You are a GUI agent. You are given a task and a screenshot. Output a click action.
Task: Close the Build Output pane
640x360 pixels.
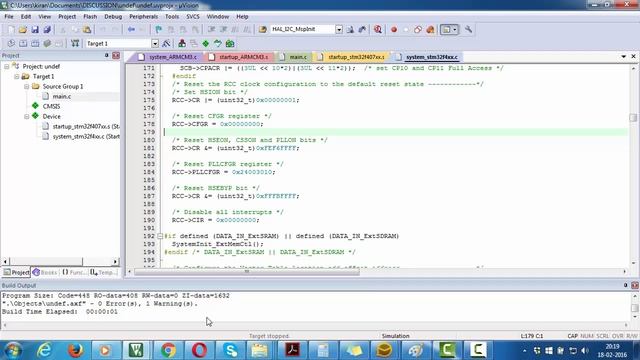pyautogui.click(x=635, y=285)
